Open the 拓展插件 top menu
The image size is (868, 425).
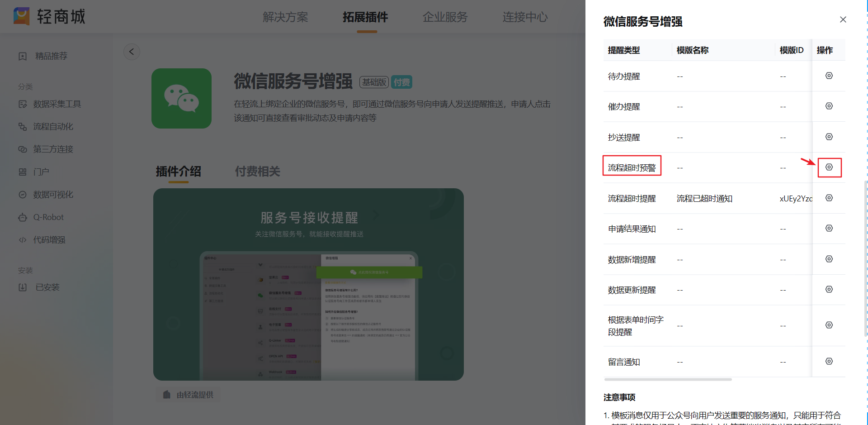point(365,17)
